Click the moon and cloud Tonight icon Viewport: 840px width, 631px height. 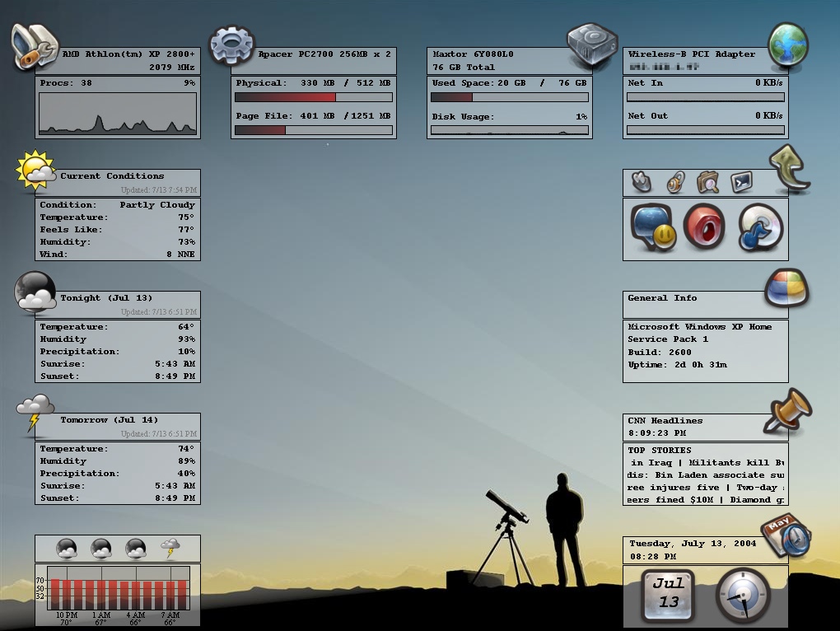[35, 292]
